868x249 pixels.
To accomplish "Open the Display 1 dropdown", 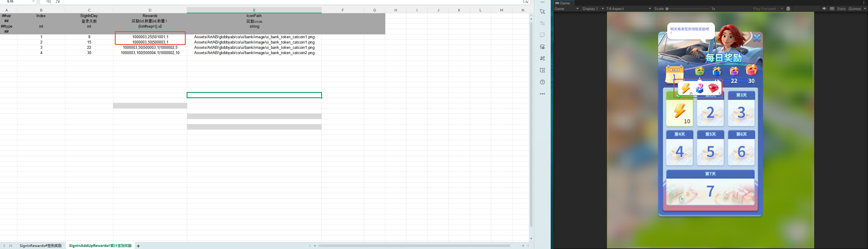I will 593,9.
